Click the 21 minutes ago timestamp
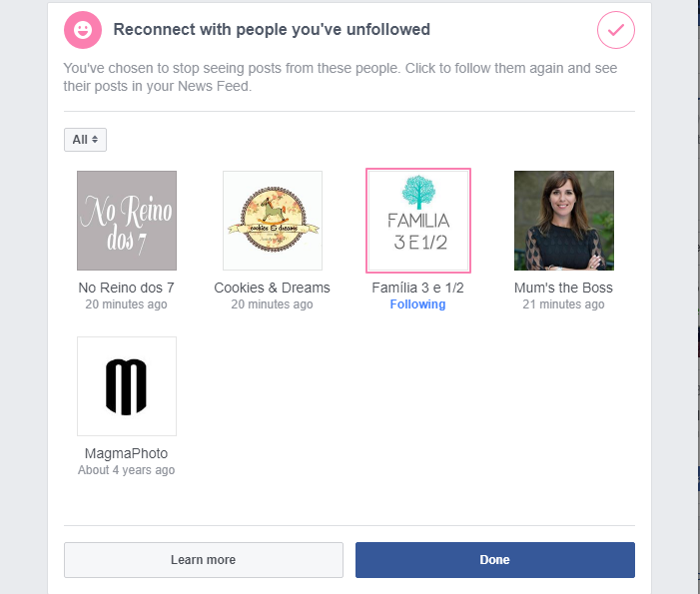 (x=564, y=304)
